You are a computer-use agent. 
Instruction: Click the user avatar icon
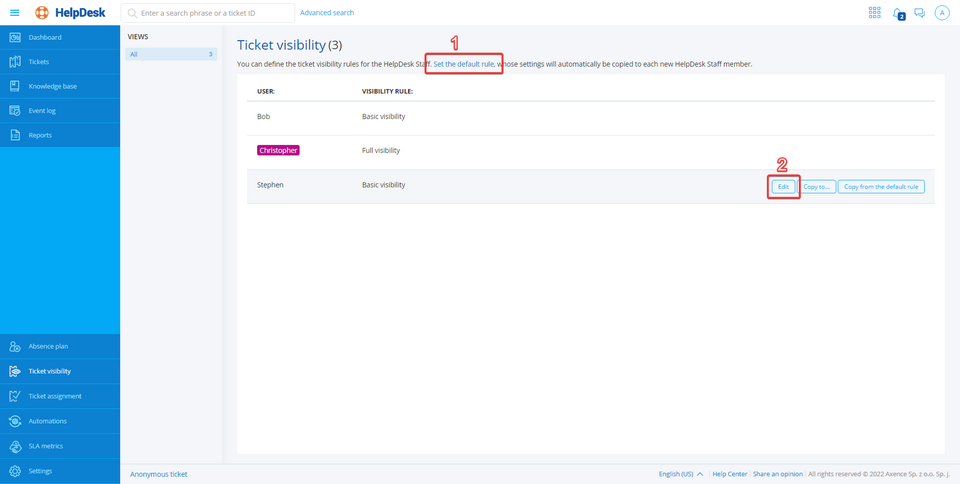click(941, 13)
